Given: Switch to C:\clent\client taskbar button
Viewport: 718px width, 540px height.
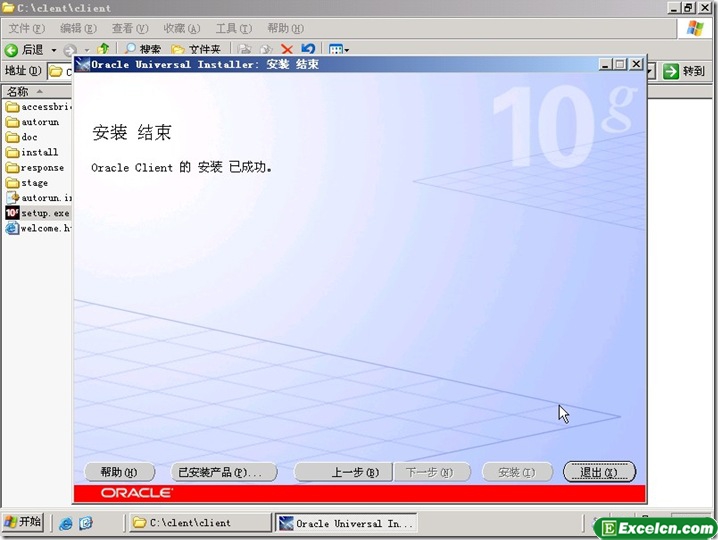Looking at the screenshot, I should click(201, 523).
